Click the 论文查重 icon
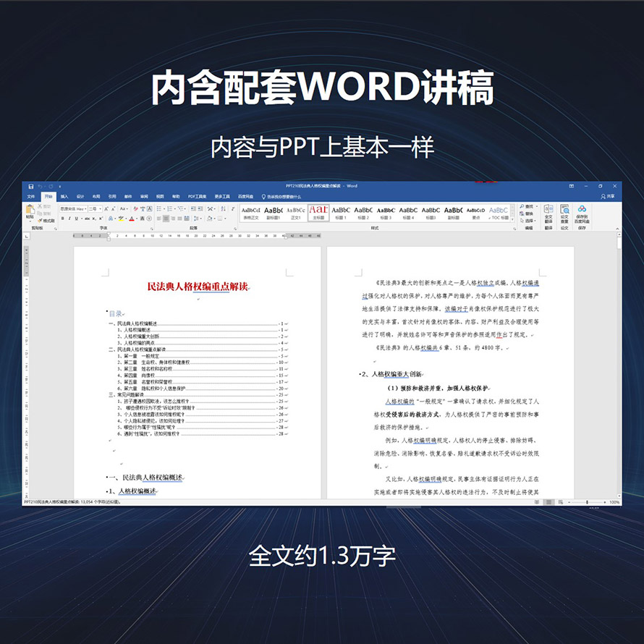Image resolution: width=644 pixels, height=644 pixels. click(x=564, y=213)
